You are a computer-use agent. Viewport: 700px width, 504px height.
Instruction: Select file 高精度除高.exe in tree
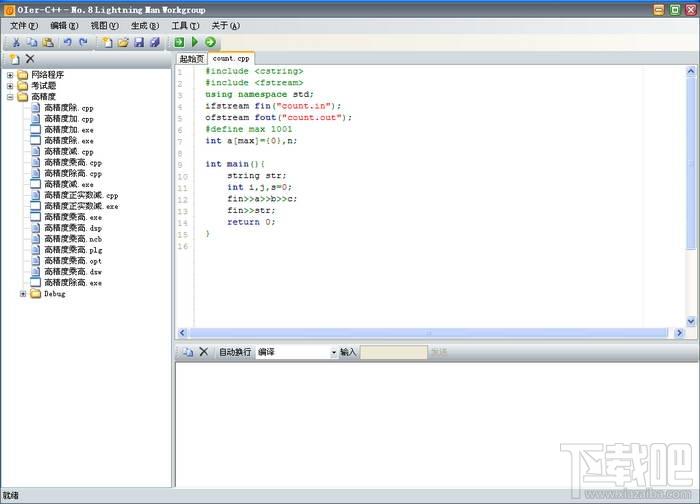tap(73, 283)
